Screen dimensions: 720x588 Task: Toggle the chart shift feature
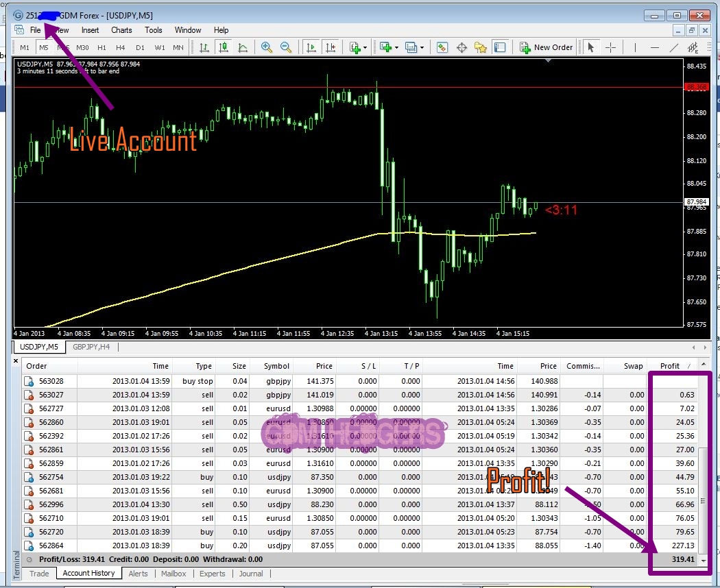[x=331, y=47]
